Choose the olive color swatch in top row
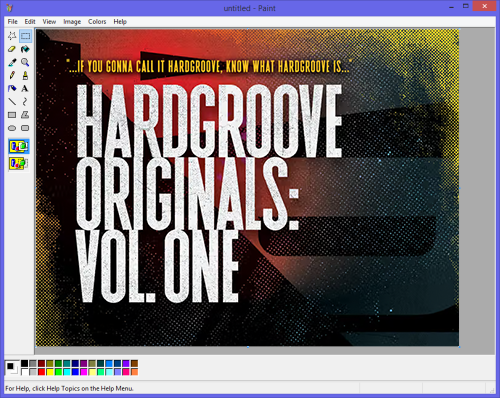Screen dimensions: 500x398 [x=50, y=363]
